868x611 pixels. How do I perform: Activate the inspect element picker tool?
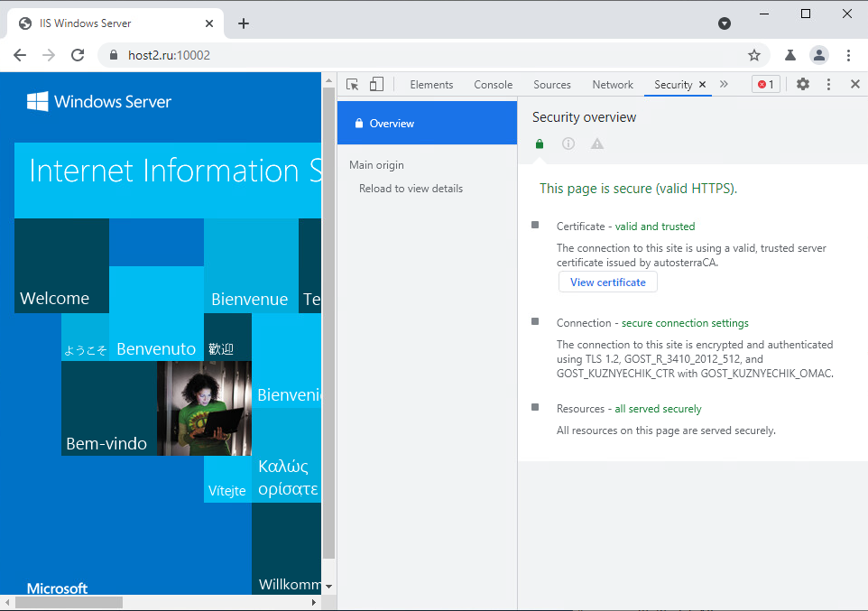(x=352, y=84)
